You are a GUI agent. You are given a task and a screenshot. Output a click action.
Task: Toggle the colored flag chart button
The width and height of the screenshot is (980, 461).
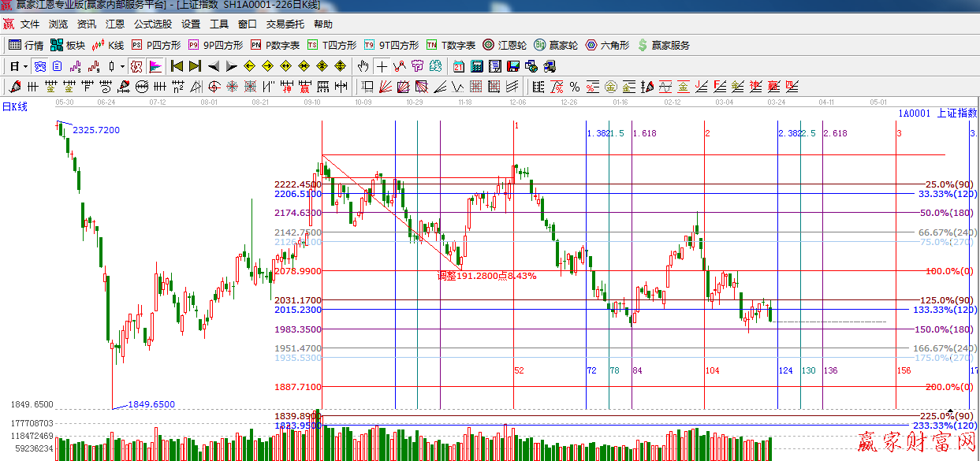pyautogui.click(x=155, y=66)
